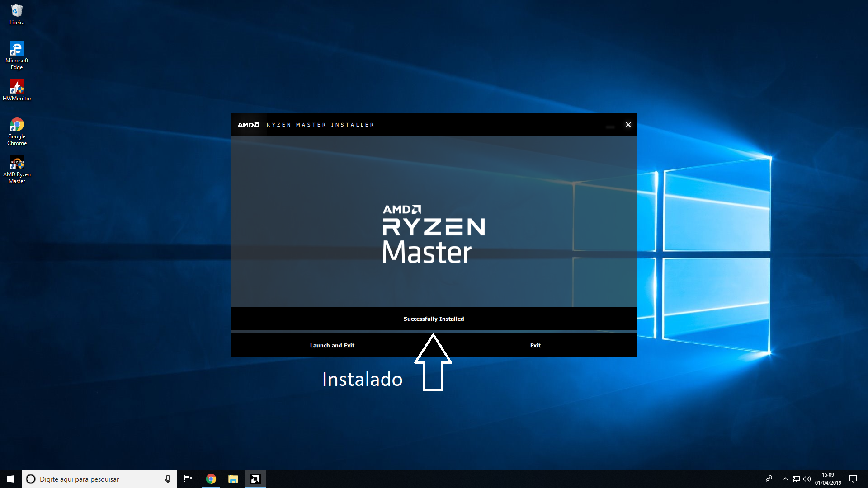Open the Lixeira recycle bin icon
The width and height of the screenshot is (868, 488).
(17, 14)
